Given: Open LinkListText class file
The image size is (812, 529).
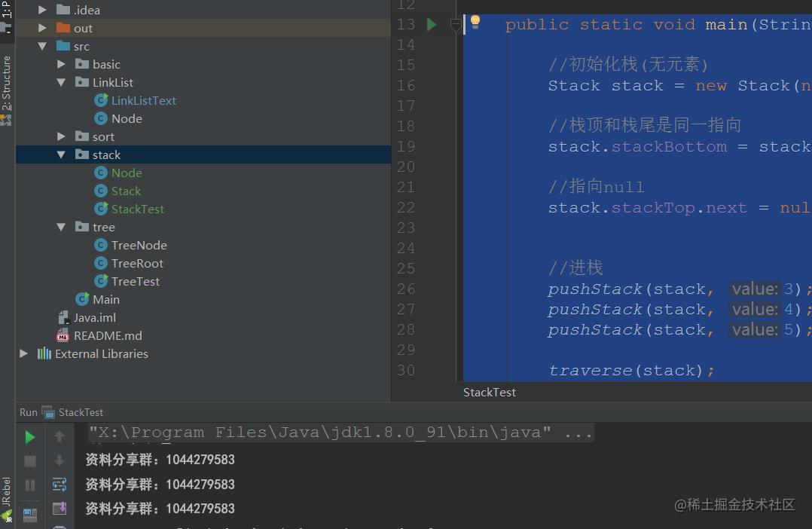Looking at the screenshot, I should tap(143, 100).
